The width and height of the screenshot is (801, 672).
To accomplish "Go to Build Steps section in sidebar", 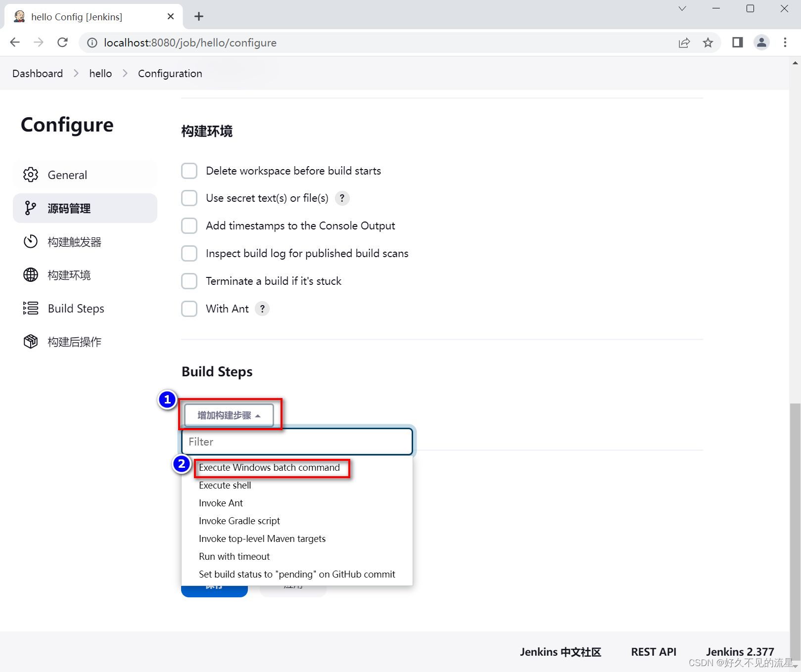I will pos(85,308).
